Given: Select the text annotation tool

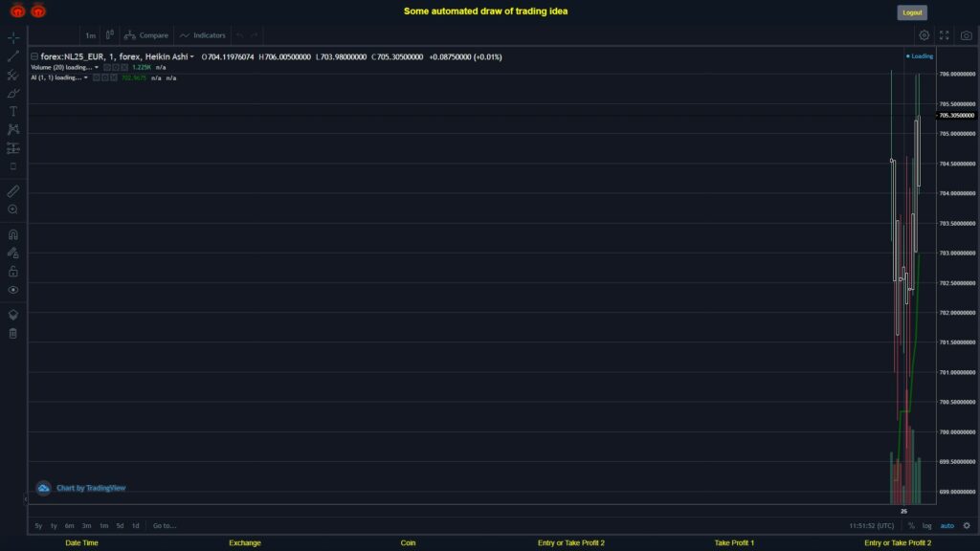Looking at the screenshot, I should tap(13, 111).
